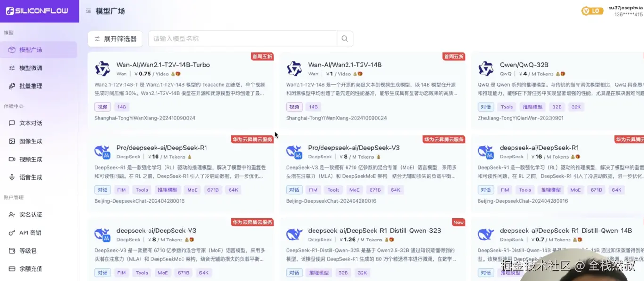Click the DeepSeek-R1-Distill-Qwen-14B whale logo
This screenshot has width=644, height=281.
click(486, 235)
